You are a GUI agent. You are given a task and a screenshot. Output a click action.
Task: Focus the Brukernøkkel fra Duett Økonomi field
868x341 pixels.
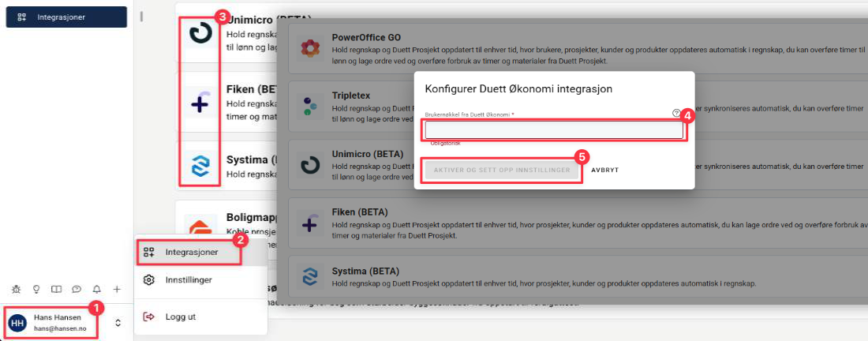pos(554,130)
